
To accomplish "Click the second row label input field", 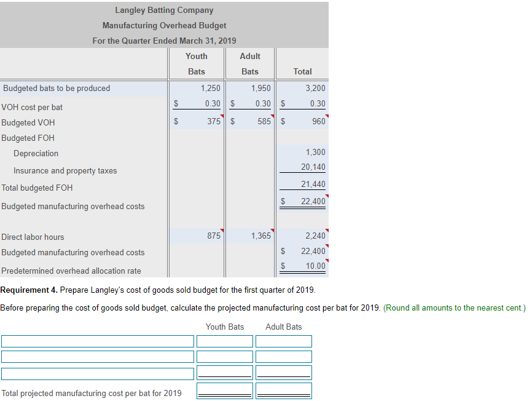I will 98,357.
